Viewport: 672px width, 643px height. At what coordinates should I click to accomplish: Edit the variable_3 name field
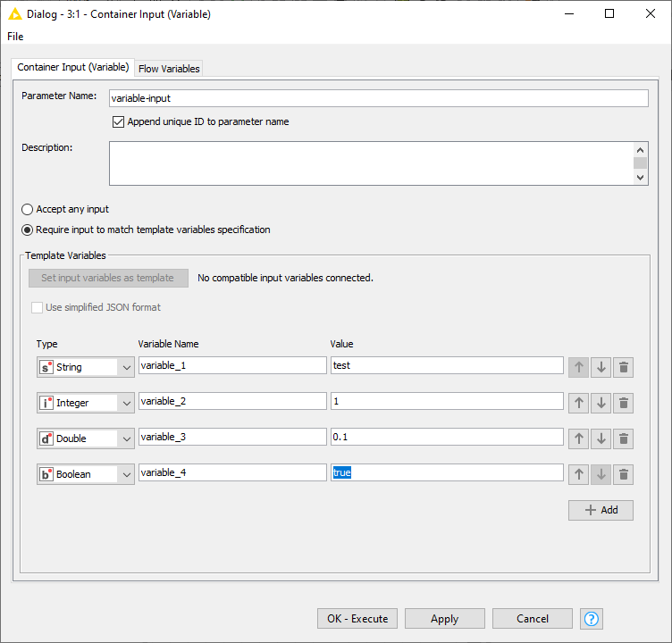[232, 437]
